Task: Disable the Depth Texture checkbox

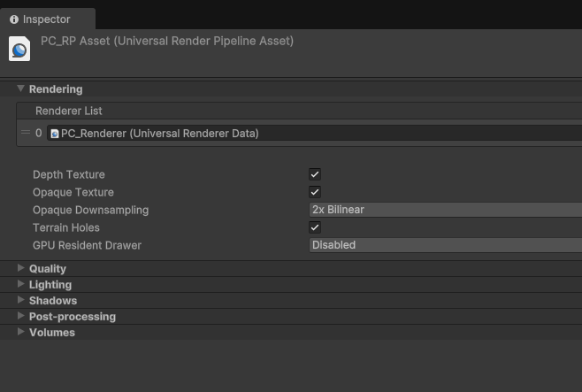Action: tap(315, 174)
